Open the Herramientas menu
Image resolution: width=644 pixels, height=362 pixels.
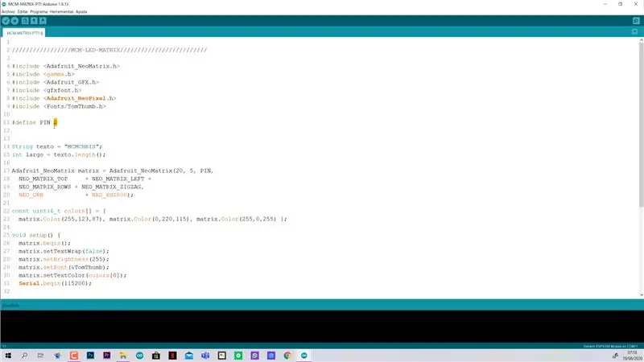[x=62, y=11]
